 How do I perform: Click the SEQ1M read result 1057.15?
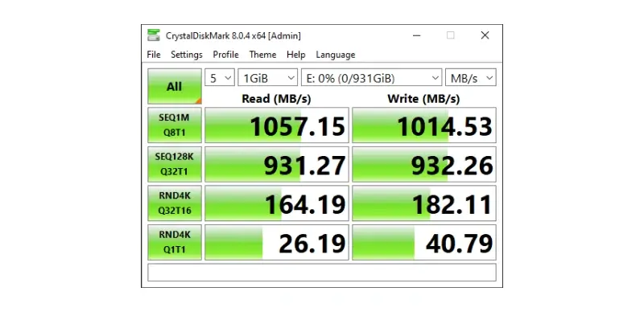(277, 125)
